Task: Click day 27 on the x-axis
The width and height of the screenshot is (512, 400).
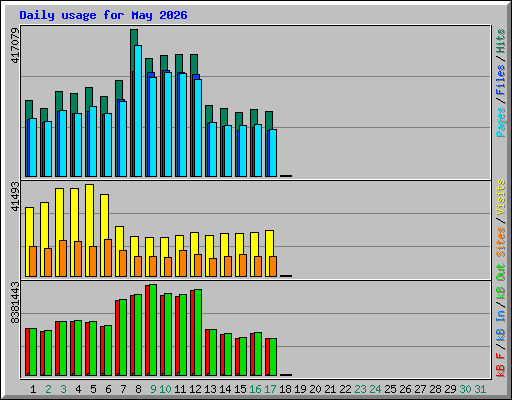Action: [x=420, y=389]
